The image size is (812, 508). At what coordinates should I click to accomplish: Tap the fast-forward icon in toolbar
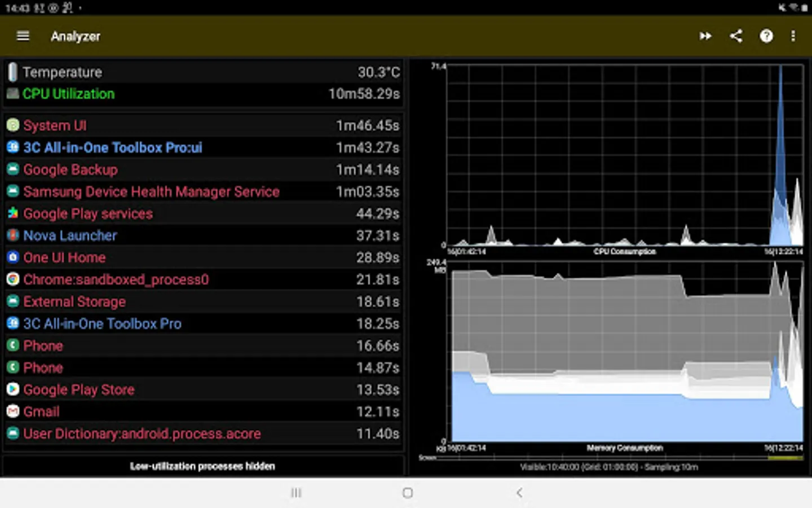pos(705,36)
